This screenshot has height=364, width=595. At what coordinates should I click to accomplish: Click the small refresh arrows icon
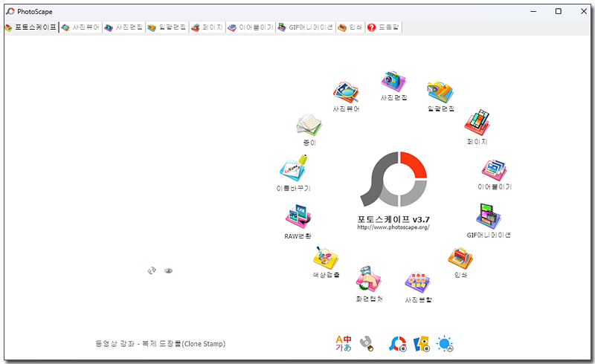pos(152,270)
